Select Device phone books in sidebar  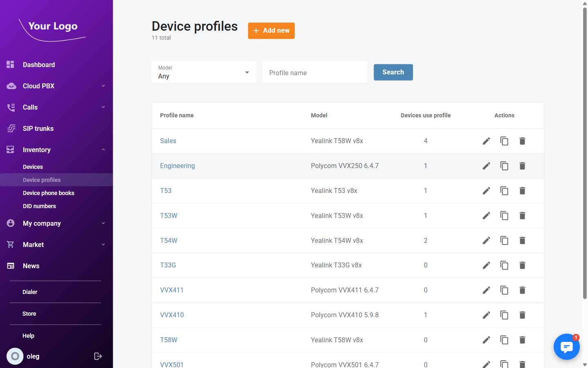[49, 193]
